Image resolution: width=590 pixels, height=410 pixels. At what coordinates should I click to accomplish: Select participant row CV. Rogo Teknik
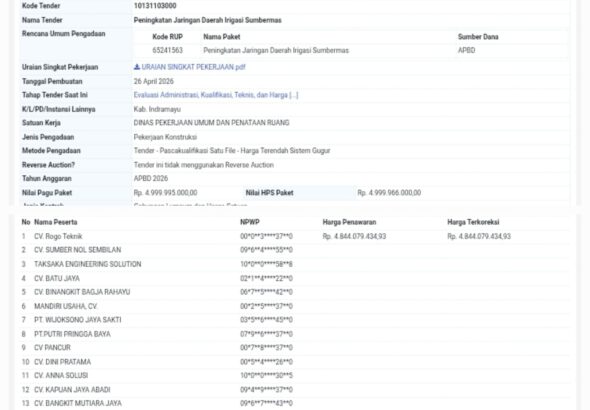(295, 236)
